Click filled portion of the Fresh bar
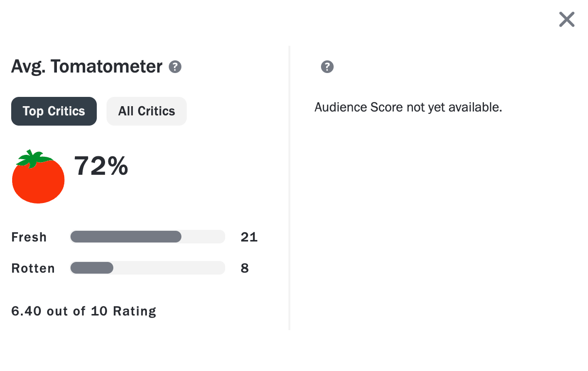Image resolution: width=588 pixels, height=371 pixels. coord(125,237)
